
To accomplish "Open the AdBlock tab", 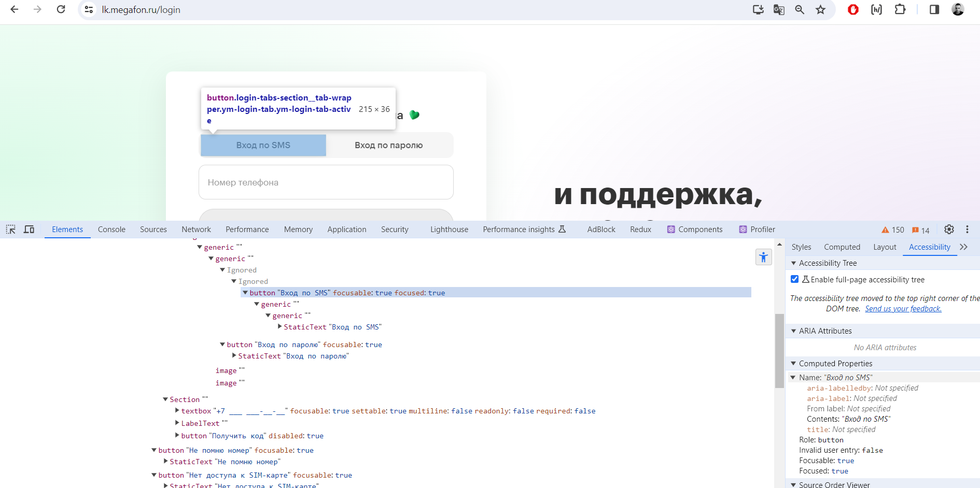I will coord(601,229).
